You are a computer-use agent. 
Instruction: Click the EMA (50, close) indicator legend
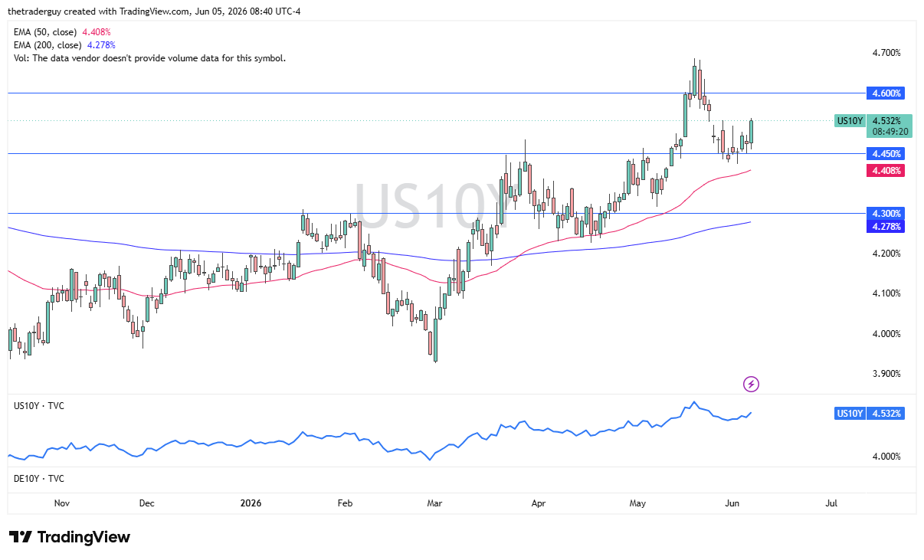[x=62, y=32]
